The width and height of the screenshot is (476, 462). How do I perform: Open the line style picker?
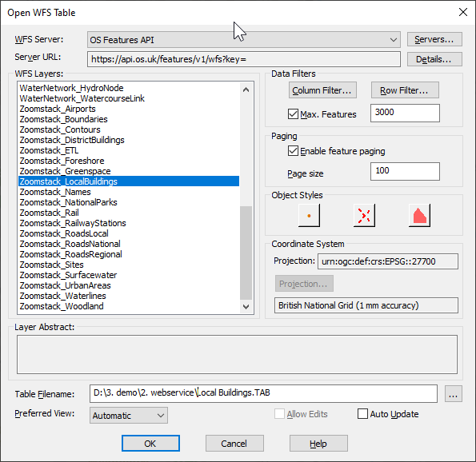[x=364, y=215]
